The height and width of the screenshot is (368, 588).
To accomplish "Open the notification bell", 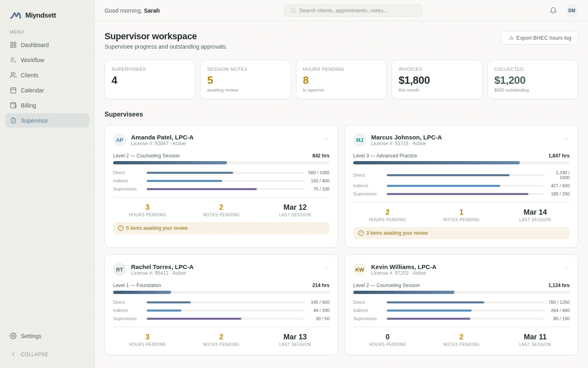I will (x=553, y=11).
